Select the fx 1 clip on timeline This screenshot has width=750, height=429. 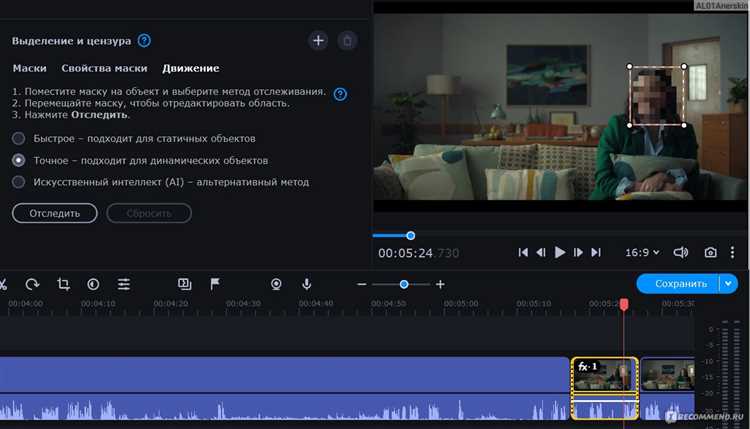(x=605, y=387)
